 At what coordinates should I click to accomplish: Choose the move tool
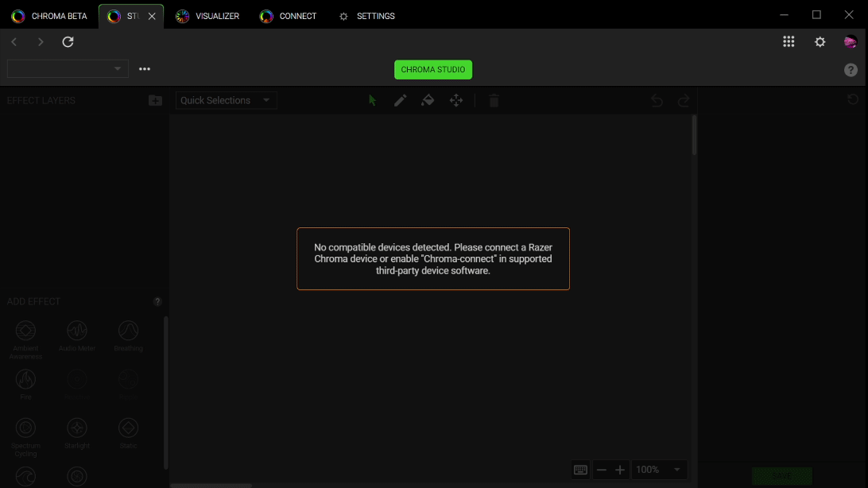(x=456, y=100)
